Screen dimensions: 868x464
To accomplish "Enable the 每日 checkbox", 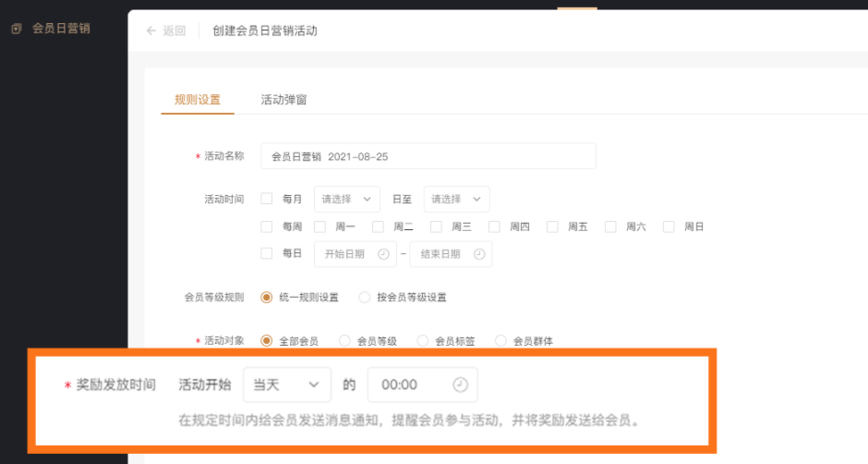I will coord(267,253).
